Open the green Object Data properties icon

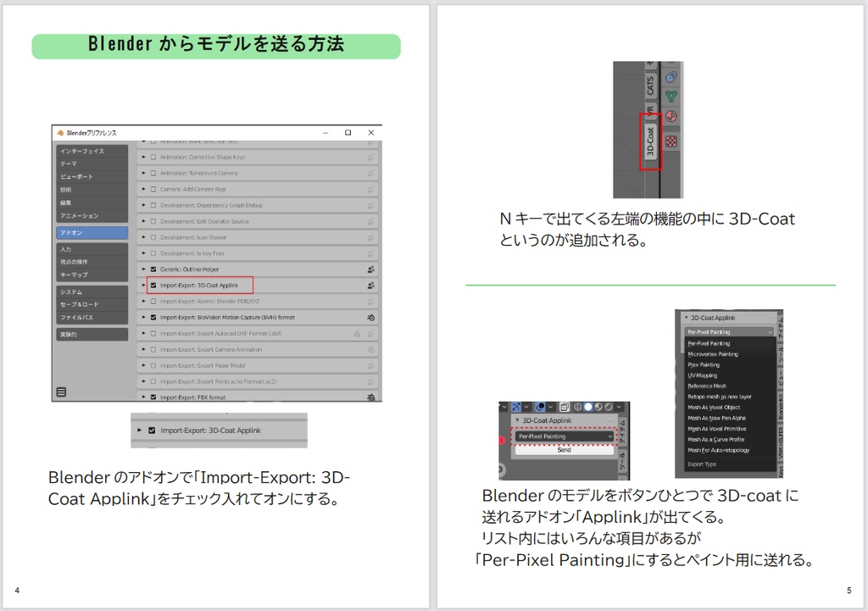coord(671,97)
